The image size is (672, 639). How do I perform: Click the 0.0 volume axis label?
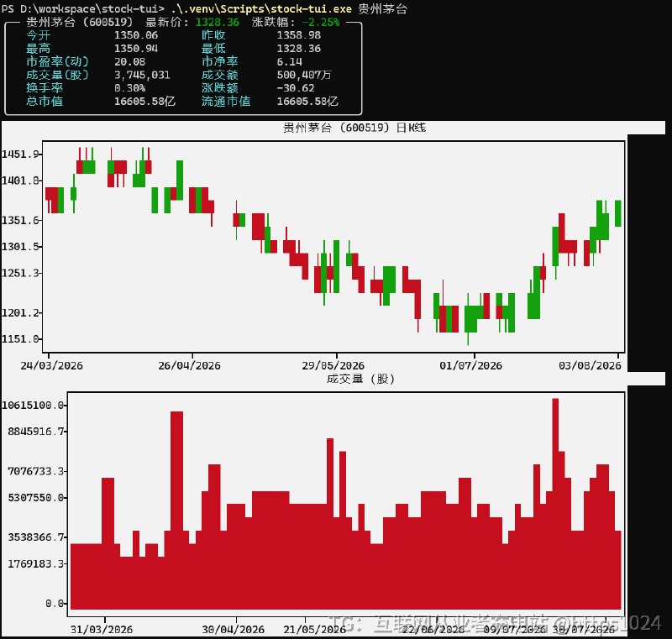click(55, 604)
